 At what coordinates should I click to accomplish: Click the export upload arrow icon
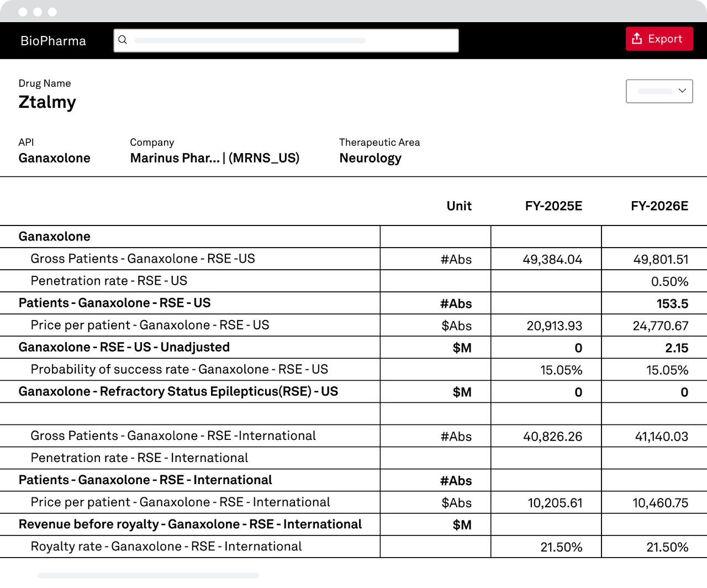pos(637,39)
